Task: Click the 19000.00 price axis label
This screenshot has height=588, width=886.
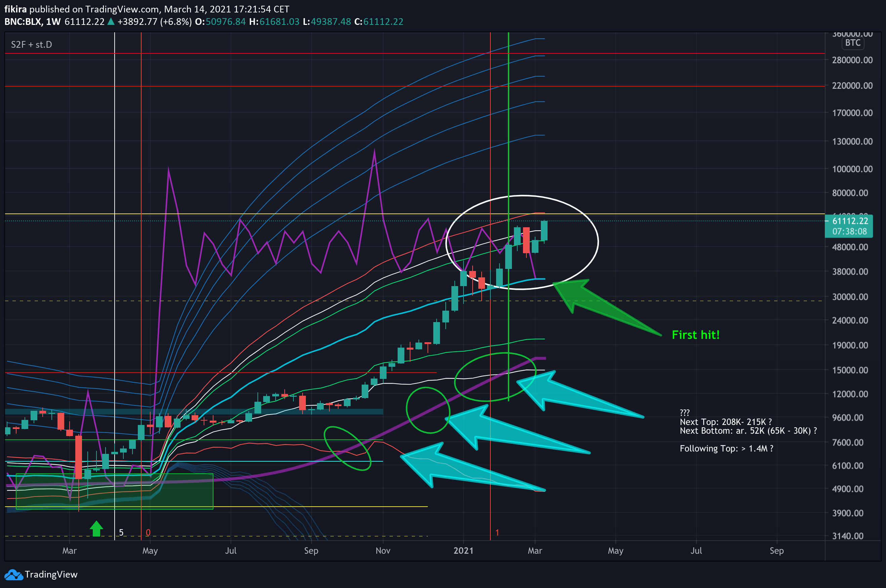Action: pos(850,345)
